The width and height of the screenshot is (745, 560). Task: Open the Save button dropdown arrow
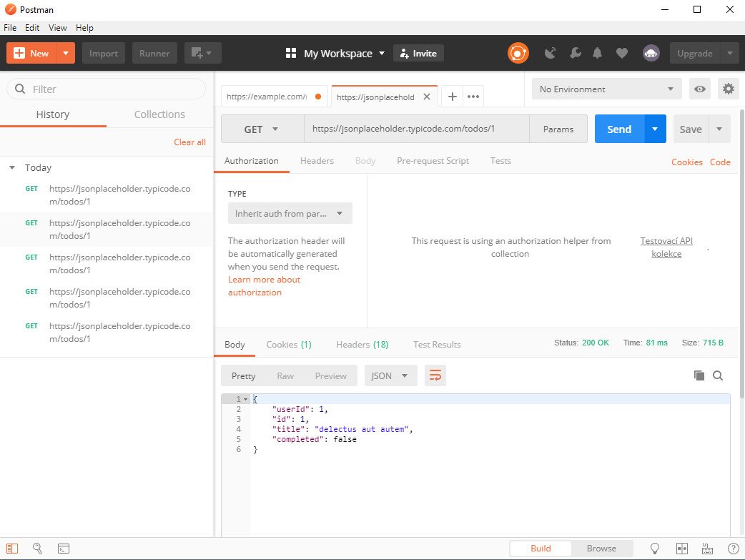pyautogui.click(x=719, y=129)
